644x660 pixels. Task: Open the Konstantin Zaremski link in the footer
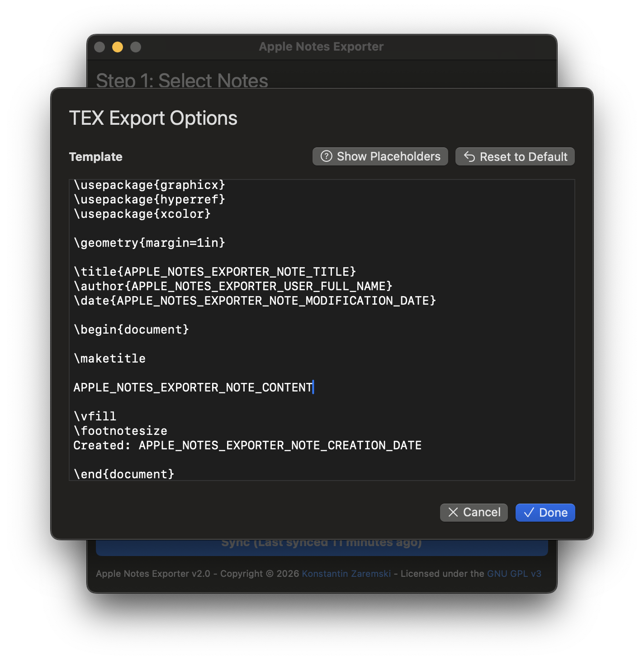(x=346, y=574)
